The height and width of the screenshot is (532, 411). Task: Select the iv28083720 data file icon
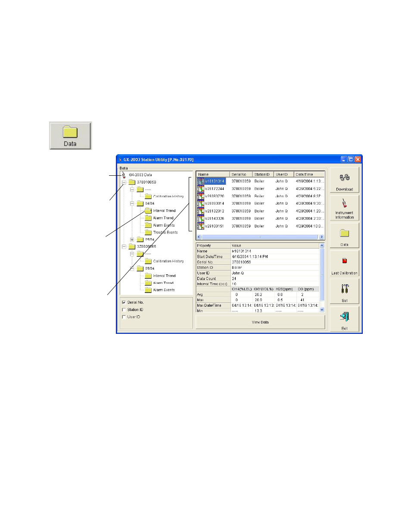[201, 196]
